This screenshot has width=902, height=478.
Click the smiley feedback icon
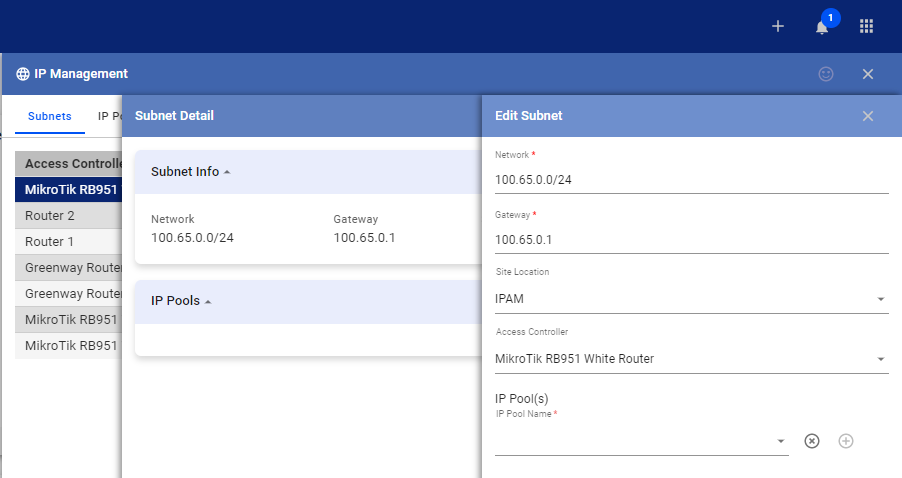point(826,74)
